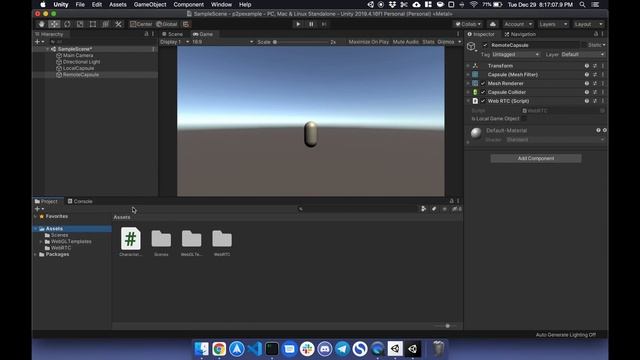Open Chrome from the Dock
The width and height of the screenshot is (640, 360).
[219, 349]
